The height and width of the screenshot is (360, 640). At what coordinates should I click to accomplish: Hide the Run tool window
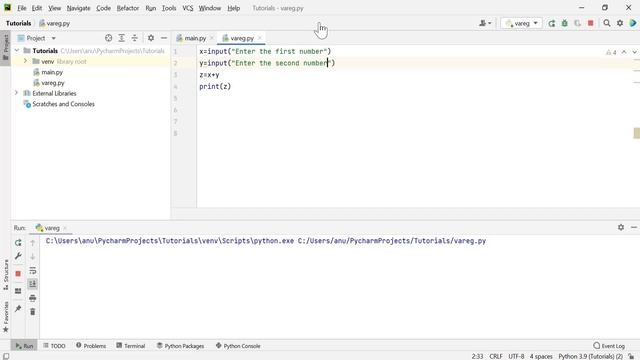point(634,227)
